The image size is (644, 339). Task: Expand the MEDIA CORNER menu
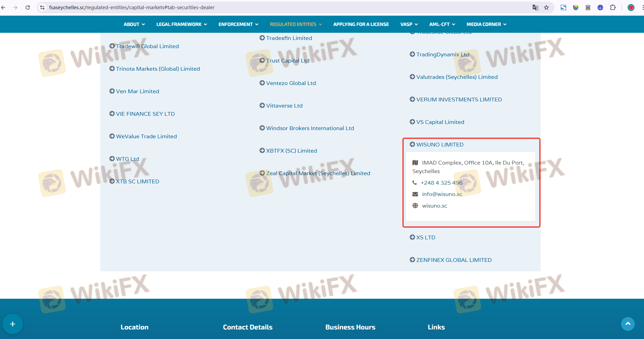pos(486,24)
